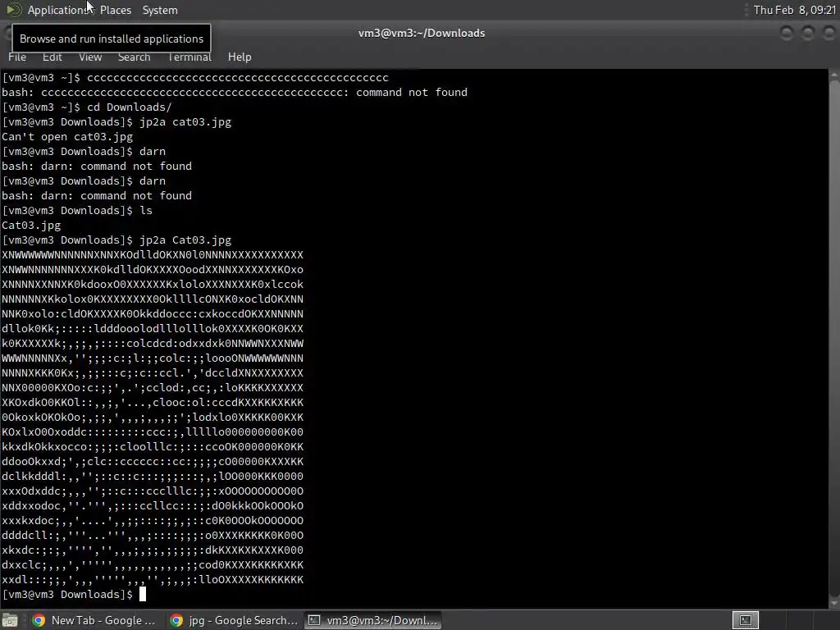Minimize the terminal window
Viewport: 840px width, 630px height.
pyautogui.click(x=787, y=33)
